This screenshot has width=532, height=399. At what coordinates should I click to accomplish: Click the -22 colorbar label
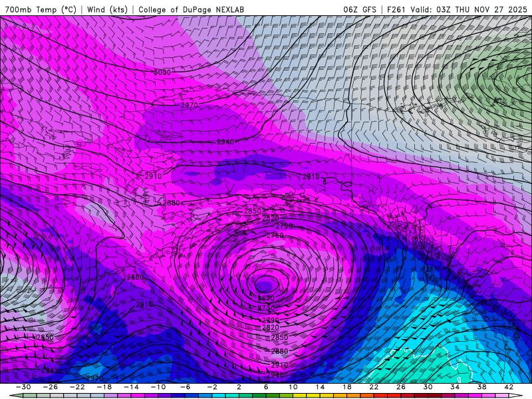pyautogui.click(x=77, y=387)
